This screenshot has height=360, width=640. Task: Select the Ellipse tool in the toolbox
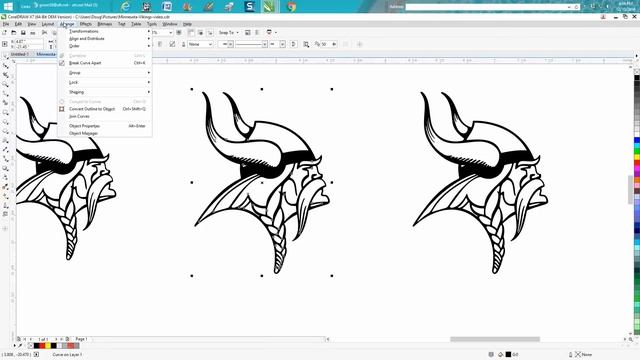point(5,122)
